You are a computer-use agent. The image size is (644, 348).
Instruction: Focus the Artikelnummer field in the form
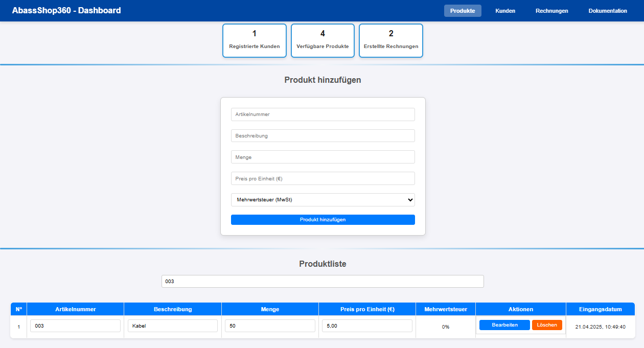[x=323, y=114]
